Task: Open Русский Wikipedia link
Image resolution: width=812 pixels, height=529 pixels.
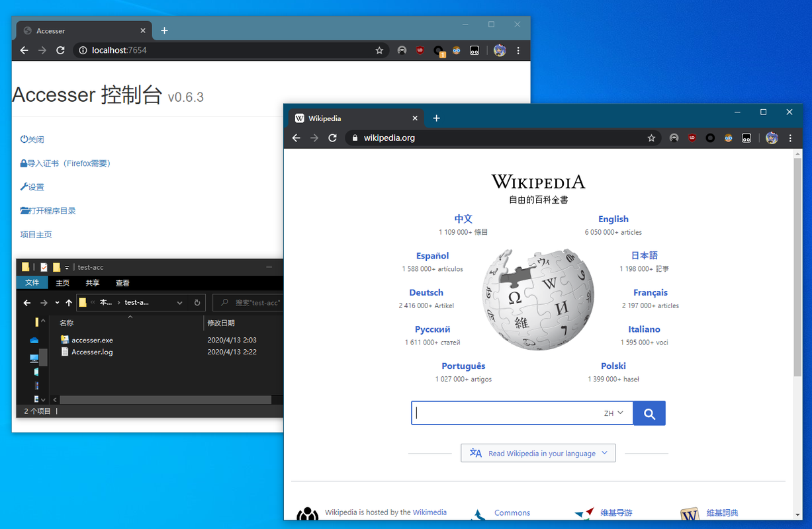Action: [x=433, y=329]
